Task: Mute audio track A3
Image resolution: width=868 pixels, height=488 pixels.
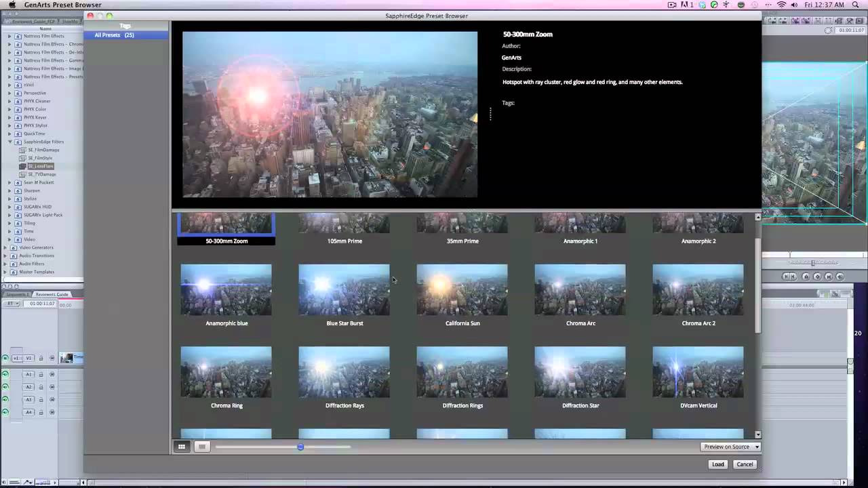Action: click(5, 399)
